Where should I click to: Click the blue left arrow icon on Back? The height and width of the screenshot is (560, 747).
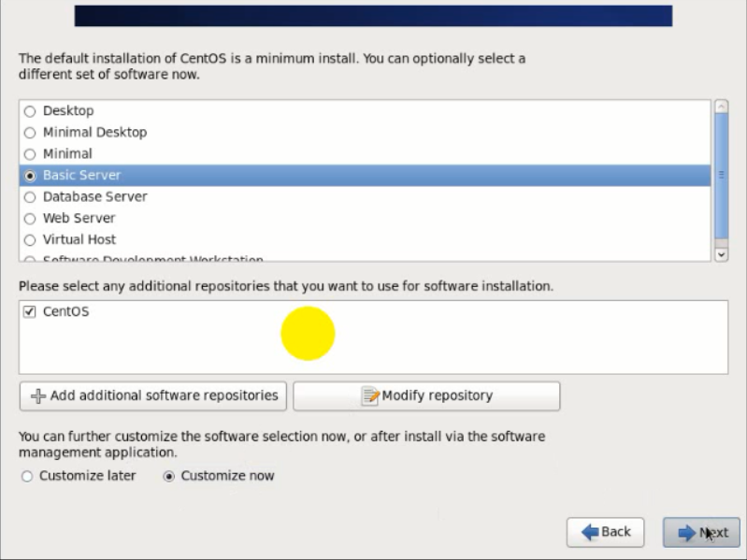click(x=590, y=532)
